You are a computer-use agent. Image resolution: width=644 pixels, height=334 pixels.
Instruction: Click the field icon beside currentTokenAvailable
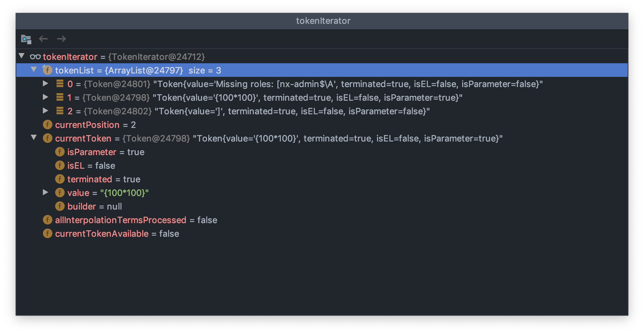[x=48, y=233]
